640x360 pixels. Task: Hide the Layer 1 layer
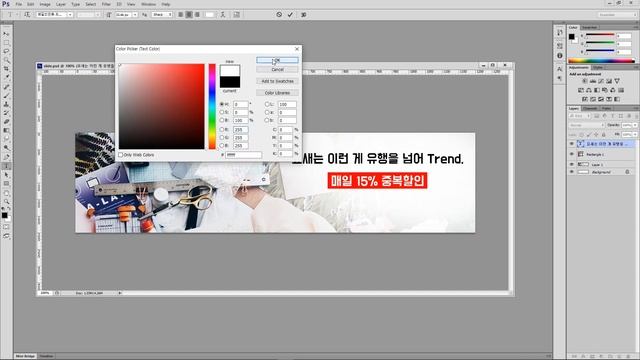(x=571, y=164)
